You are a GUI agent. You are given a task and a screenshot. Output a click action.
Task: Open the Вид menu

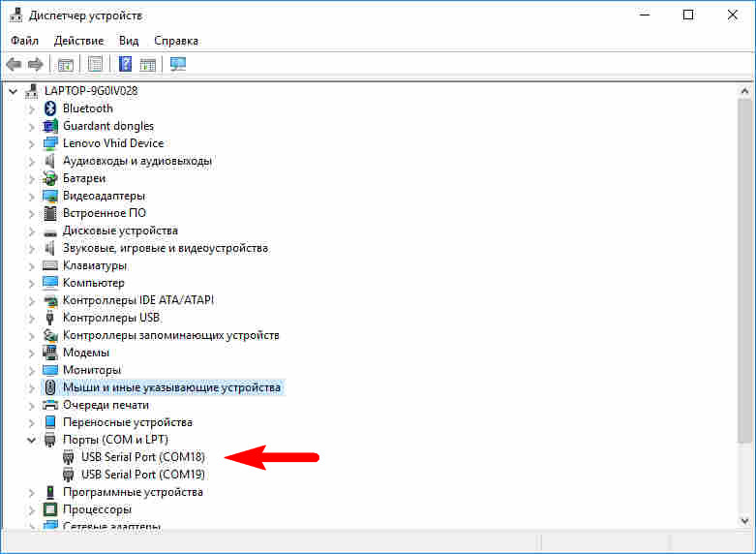pos(129,41)
